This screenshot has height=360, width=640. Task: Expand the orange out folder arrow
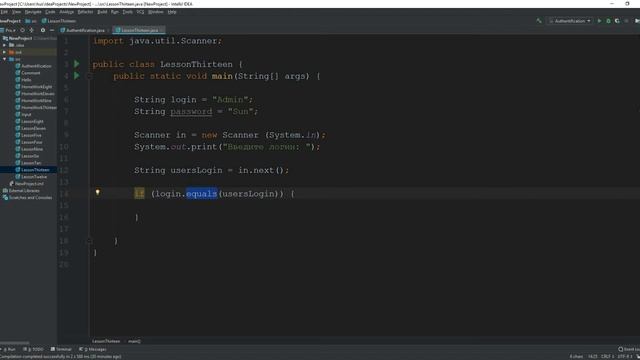pyautogui.click(x=4, y=52)
